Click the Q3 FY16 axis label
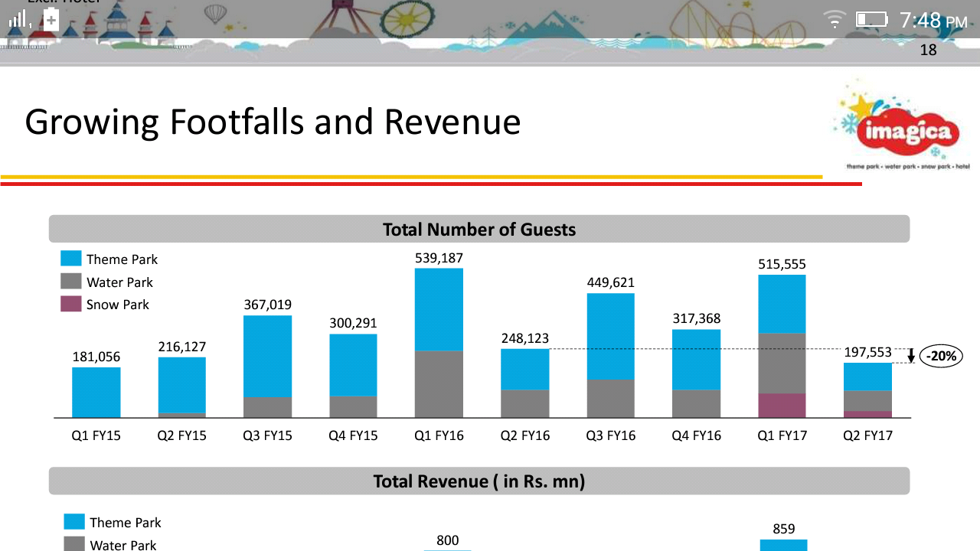 [x=611, y=435]
